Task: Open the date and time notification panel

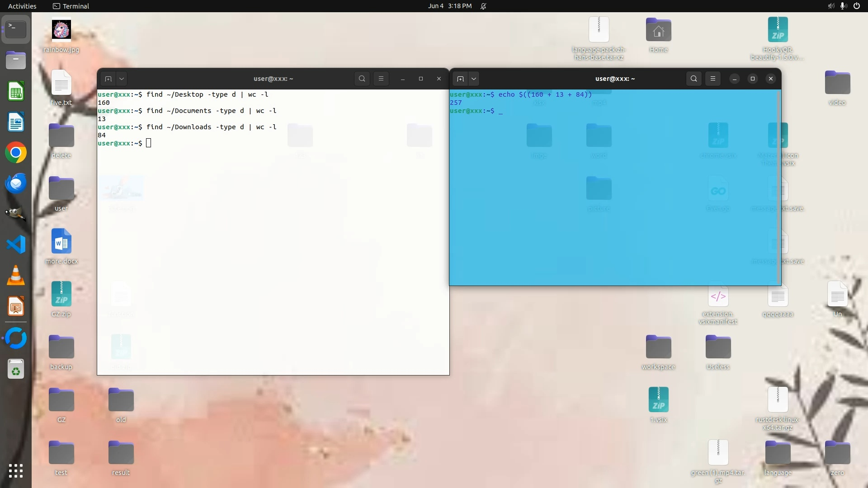Action: 449,6
